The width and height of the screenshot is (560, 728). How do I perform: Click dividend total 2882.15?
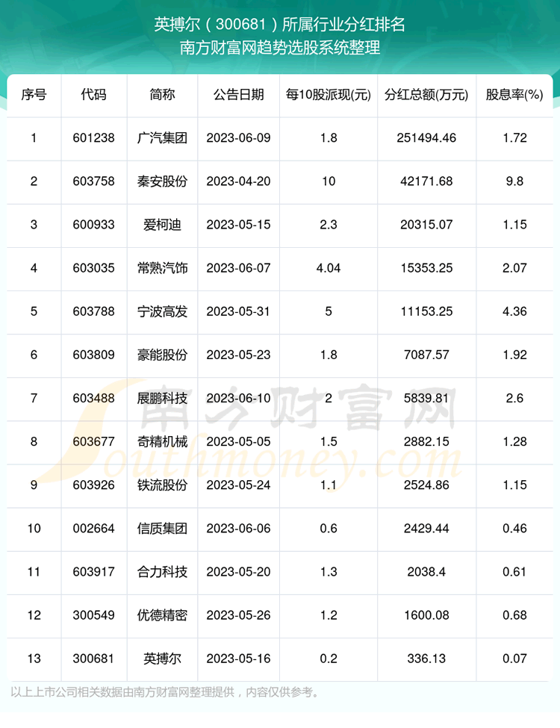point(426,441)
